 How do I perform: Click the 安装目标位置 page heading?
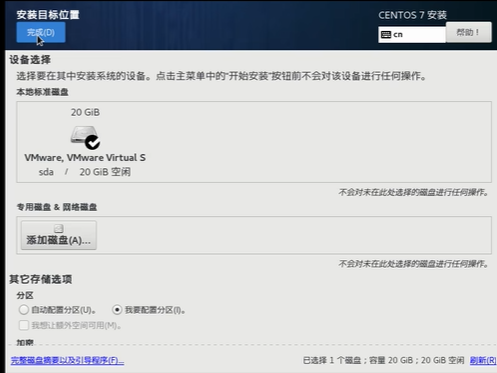[x=48, y=15]
